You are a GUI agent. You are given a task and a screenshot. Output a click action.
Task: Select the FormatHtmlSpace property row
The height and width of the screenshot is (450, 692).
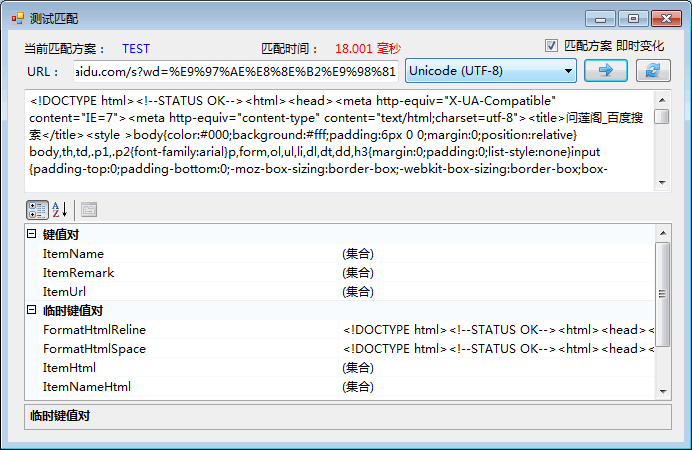[346, 349]
